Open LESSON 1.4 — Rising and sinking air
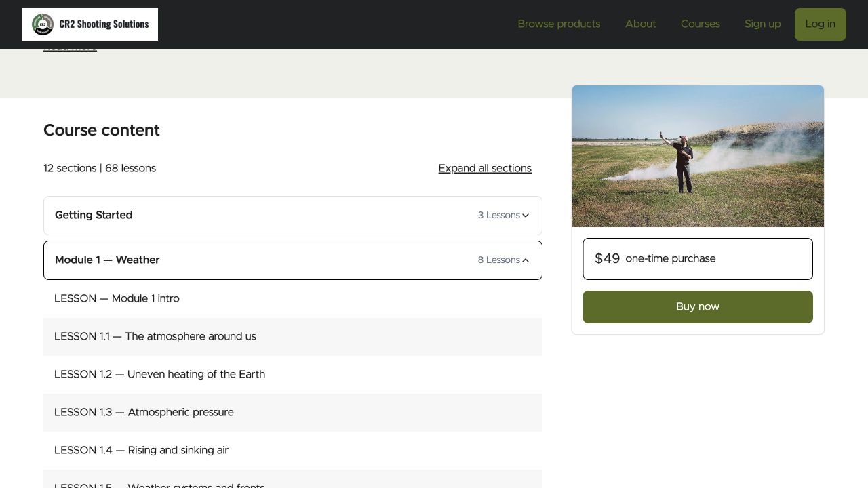This screenshot has width=868, height=488. click(x=293, y=450)
